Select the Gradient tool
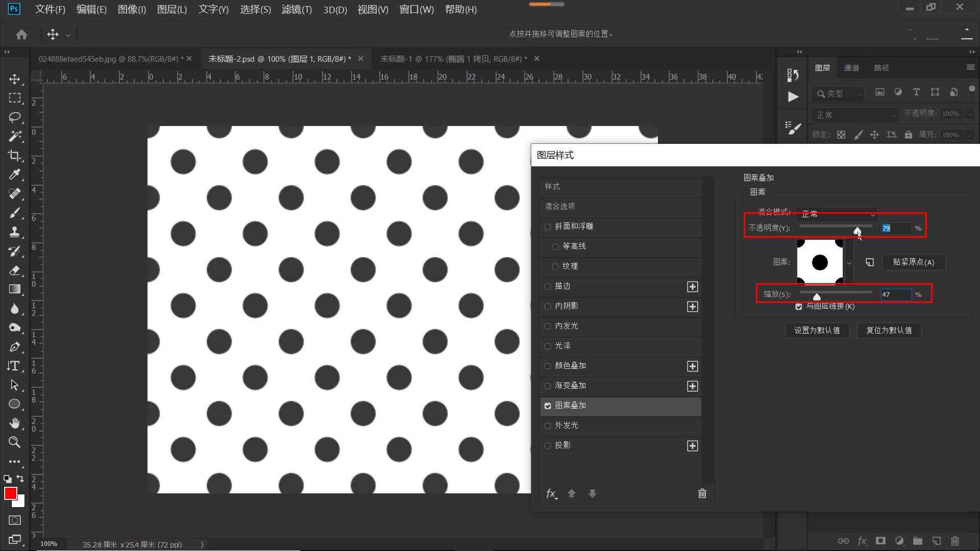 click(14, 289)
